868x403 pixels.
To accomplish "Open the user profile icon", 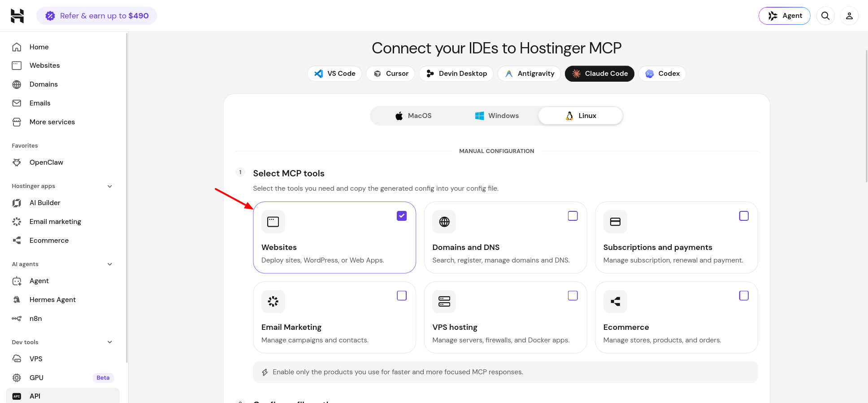I will [849, 16].
